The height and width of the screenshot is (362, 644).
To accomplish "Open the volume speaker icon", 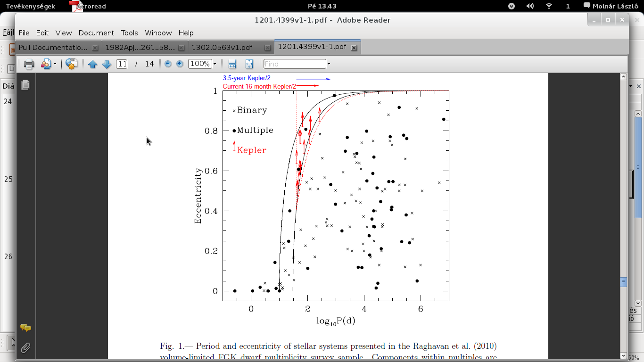I will point(530,6).
